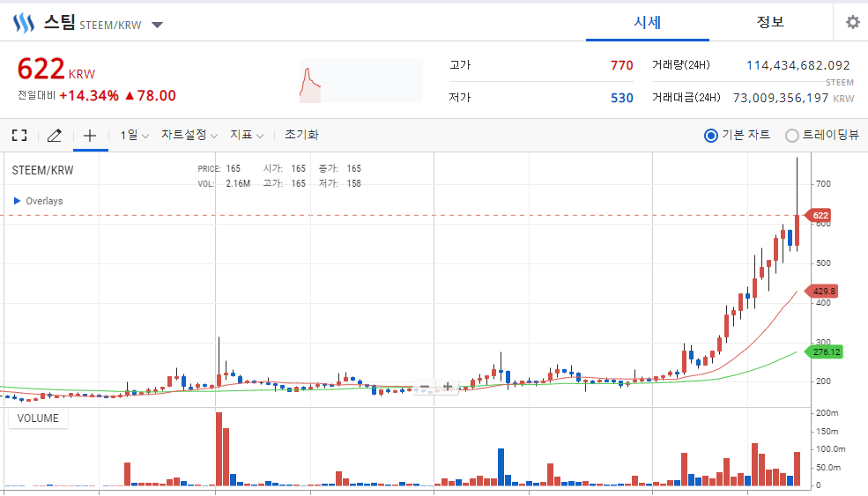Click the +14.34% change value

(x=89, y=96)
